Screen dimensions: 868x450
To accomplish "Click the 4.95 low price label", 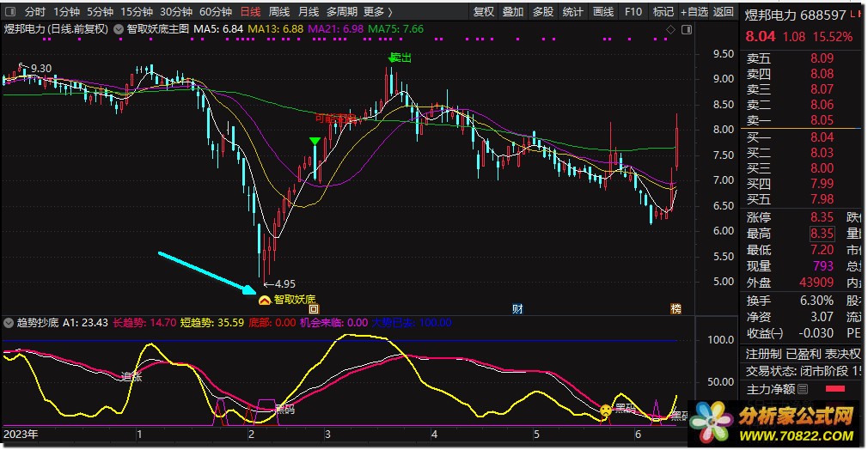I will pyautogui.click(x=285, y=284).
